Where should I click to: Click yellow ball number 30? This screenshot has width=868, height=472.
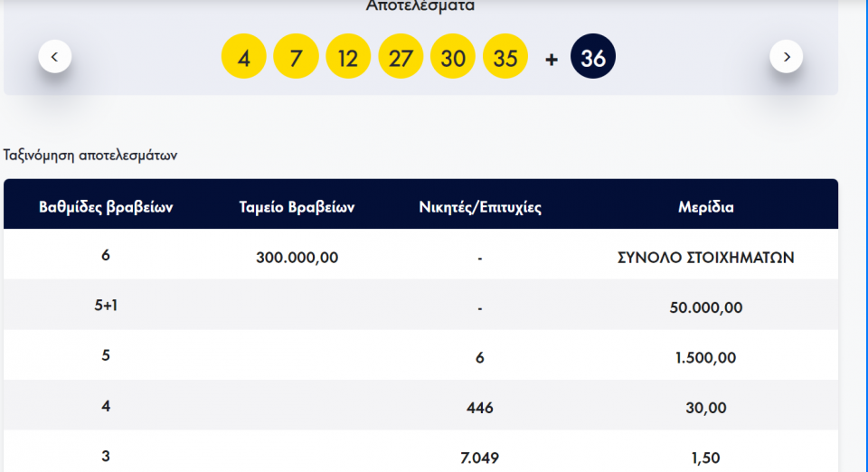[453, 57]
